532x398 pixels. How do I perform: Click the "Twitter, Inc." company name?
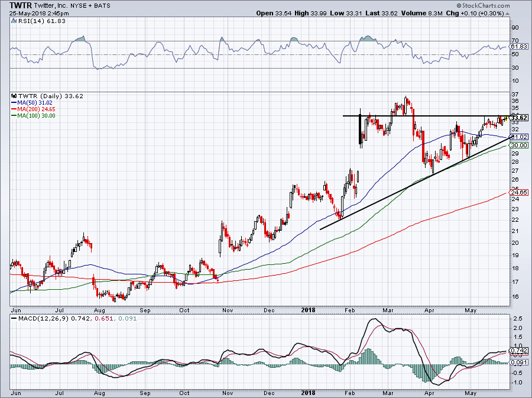50,6
